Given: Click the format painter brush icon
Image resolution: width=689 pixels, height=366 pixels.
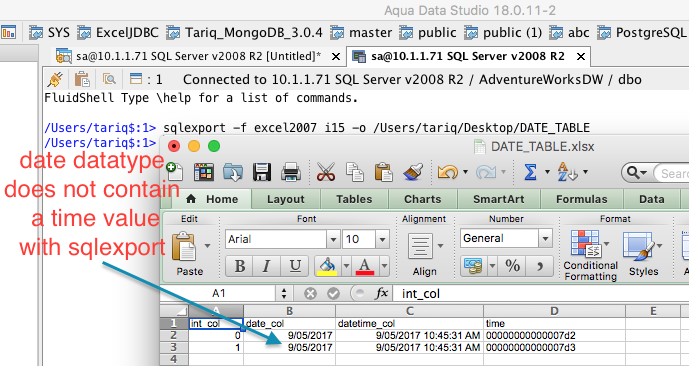Looking at the screenshot, I should [412, 172].
